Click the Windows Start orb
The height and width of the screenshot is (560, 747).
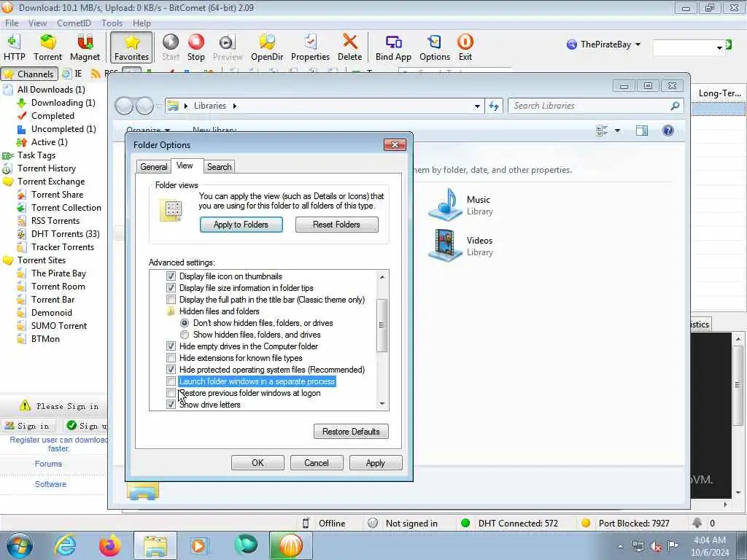pyautogui.click(x=20, y=545)
